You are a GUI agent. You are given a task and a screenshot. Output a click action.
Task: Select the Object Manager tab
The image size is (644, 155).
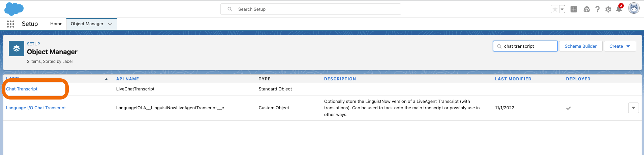(87, 24)
